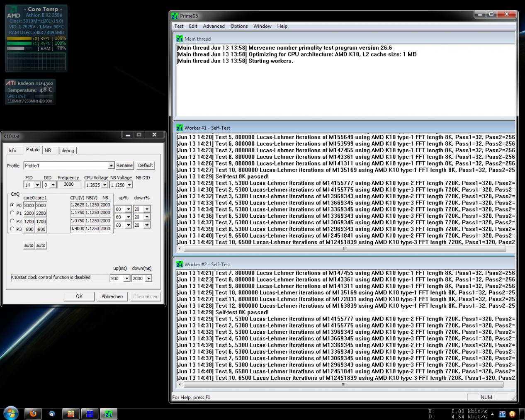Open the up(ms) dropdown showing 500
This screenshot has width=525, height=420.
127,279
